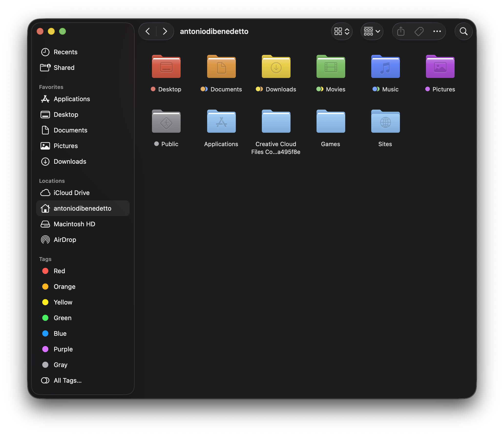Screen dimensions: 504x435
Task: Open the icon view switcher dropdown
Action: pyautogui.click(x=342, y=31)
